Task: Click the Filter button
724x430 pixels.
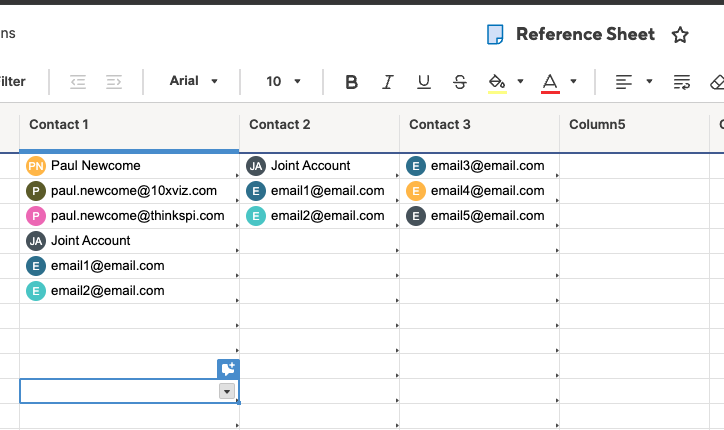Action: tap(12, 81)
